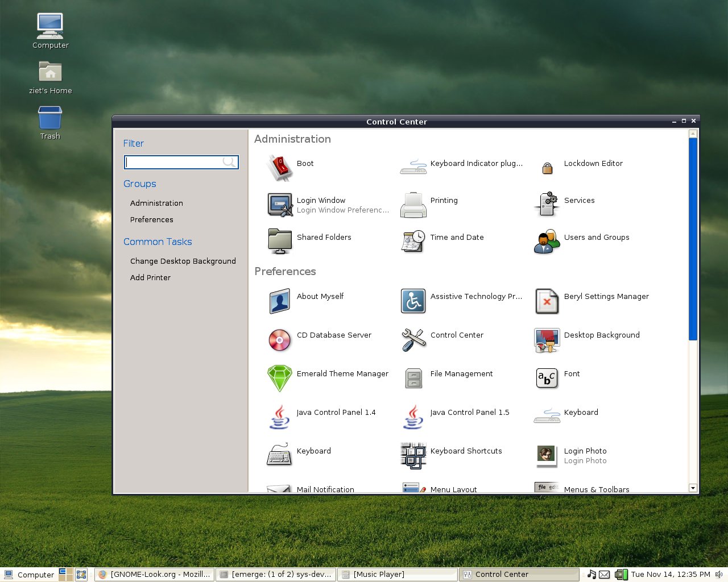Switch to GNOME-Look.org Mozilla taskbar window
Image resolution: width=728 pixels, height=582 pixels.
(155, 575)
